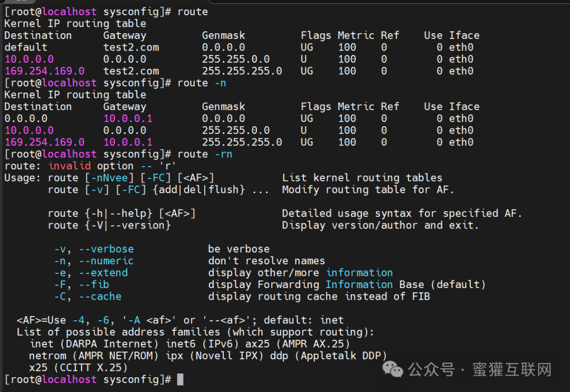The image size is (570, 392).
Task: Click the highlighted 'Information' word in --fib line
Action: tap(359, 284)
